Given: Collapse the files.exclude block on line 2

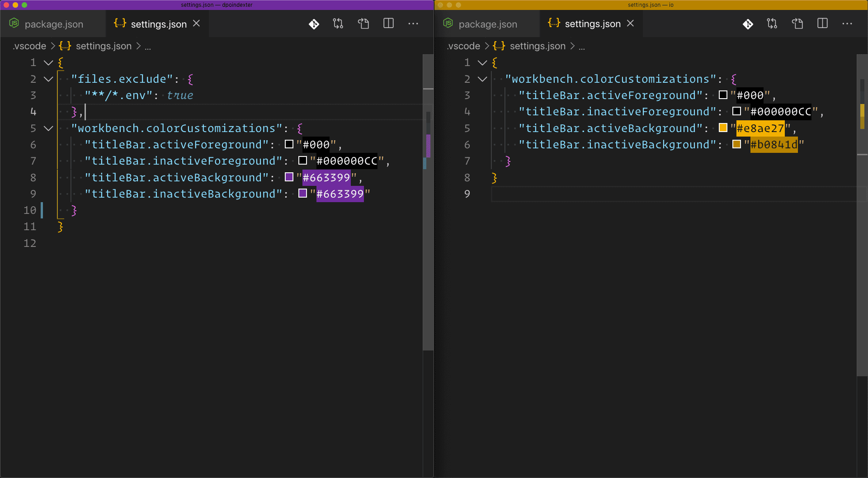Looking at the screenshot, I should click(x=48, y=79).
